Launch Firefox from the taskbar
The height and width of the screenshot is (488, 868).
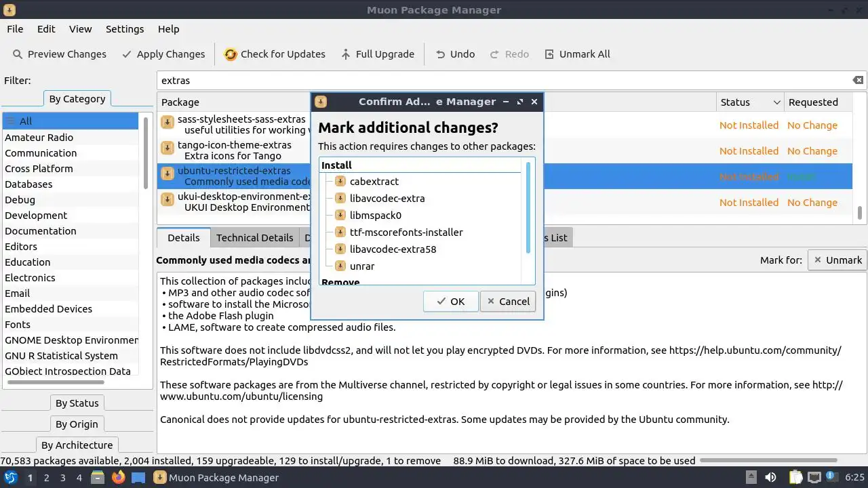(119, 478)
